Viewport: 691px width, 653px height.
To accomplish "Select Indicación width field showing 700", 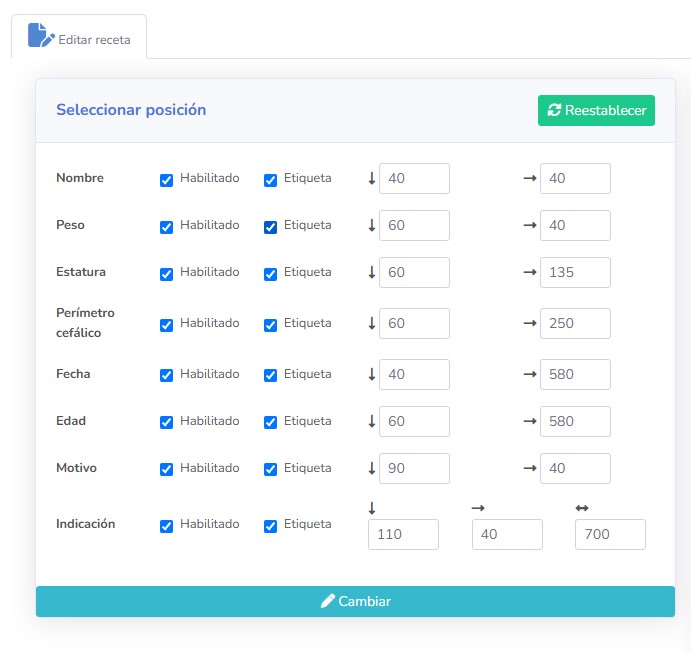I will pos(610,535).
